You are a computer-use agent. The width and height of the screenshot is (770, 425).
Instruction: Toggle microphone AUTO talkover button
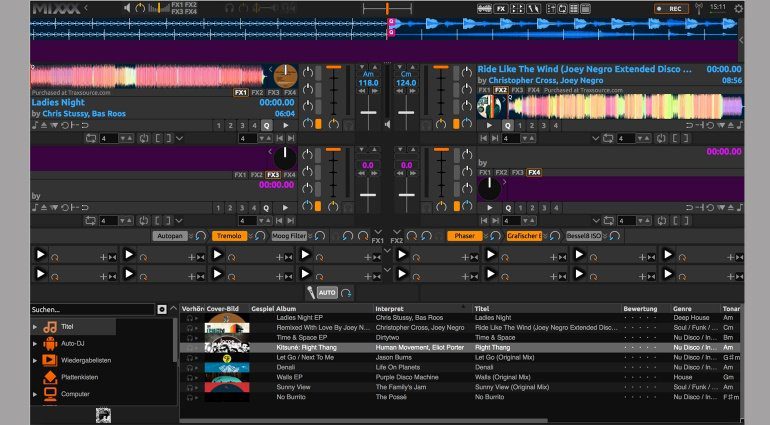tap(327, 293)
